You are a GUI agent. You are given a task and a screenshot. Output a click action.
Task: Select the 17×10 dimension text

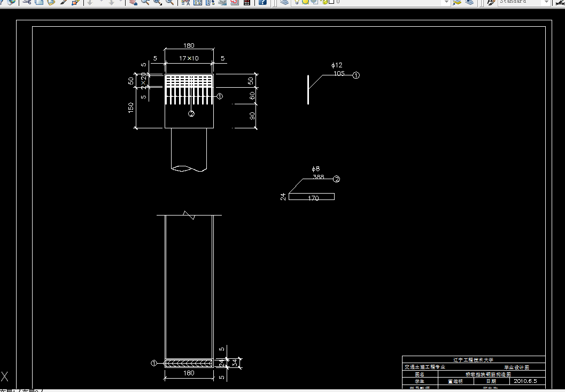[x=189, y=58]
